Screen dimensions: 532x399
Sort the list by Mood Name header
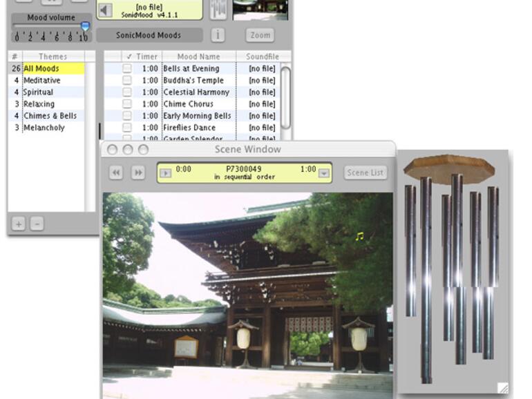coord(198,57)
